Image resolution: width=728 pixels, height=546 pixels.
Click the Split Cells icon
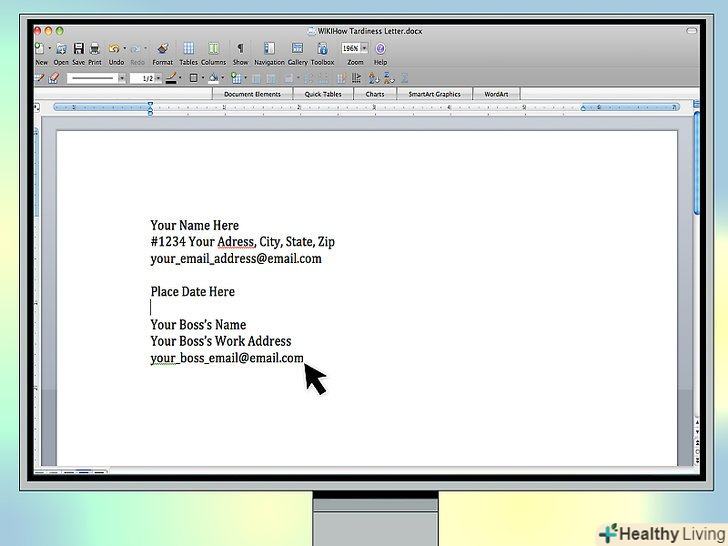pos(271,78)
